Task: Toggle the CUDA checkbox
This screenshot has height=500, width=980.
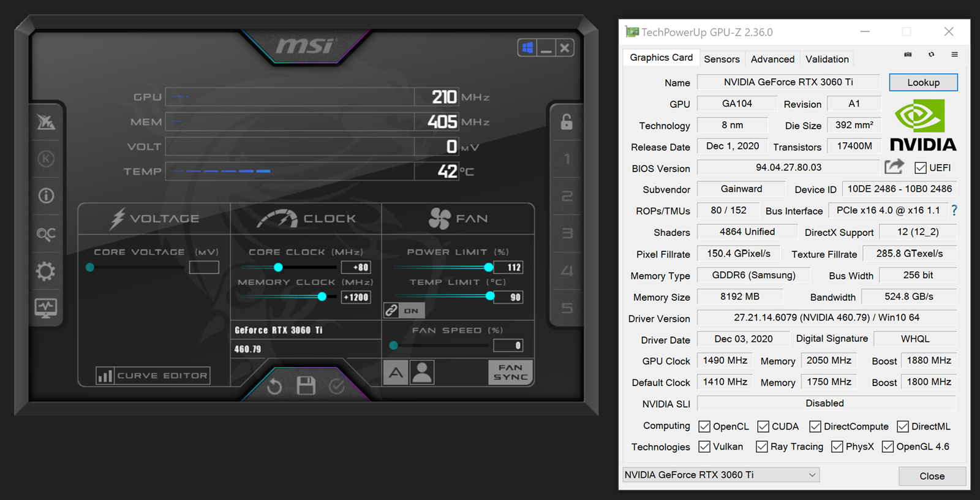Action: point(763,426)
